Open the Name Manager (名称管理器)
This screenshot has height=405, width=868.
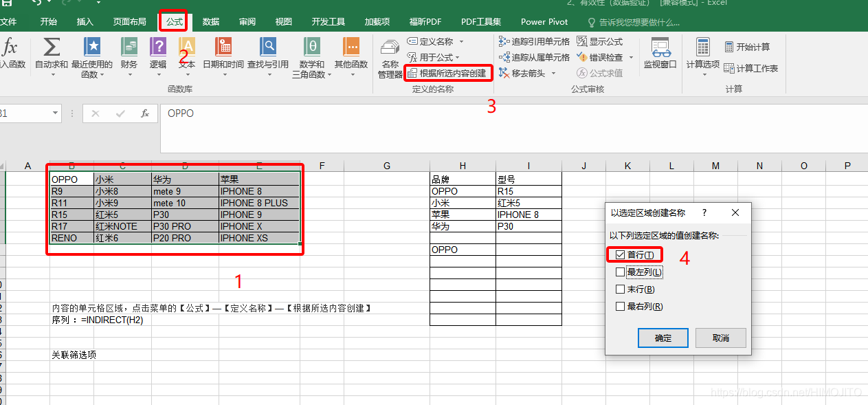pos(390,58)
